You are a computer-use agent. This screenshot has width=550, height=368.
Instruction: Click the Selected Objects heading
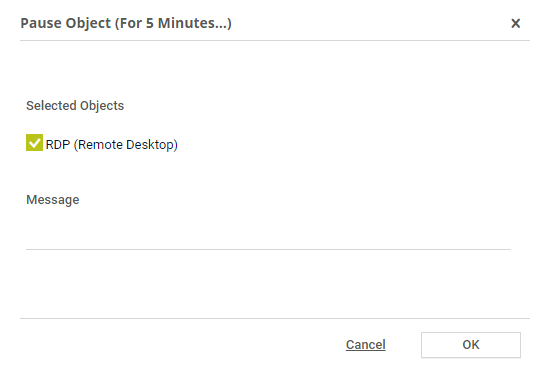pyautogui.click(x=75, y=106)
